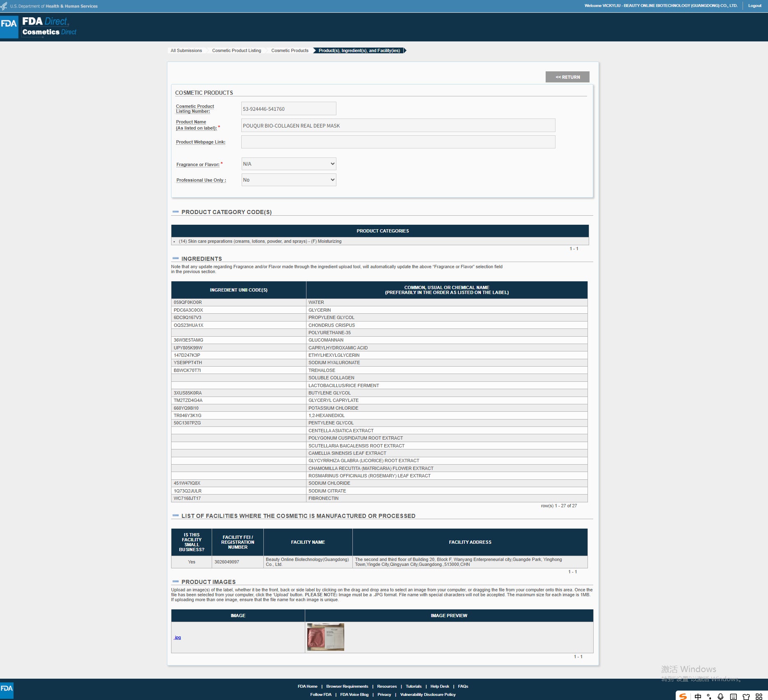
Task: Open the Fragrance or Flavor dropdown
Action: (x=289, y=164)
